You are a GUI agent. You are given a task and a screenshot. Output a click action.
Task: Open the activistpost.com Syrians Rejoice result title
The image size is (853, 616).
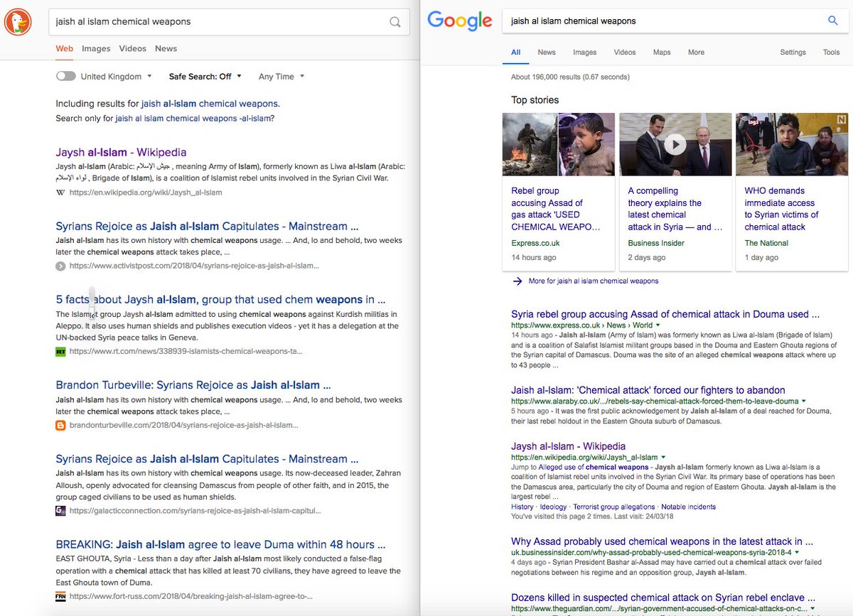pyautogui.click(x=207, y=226)
